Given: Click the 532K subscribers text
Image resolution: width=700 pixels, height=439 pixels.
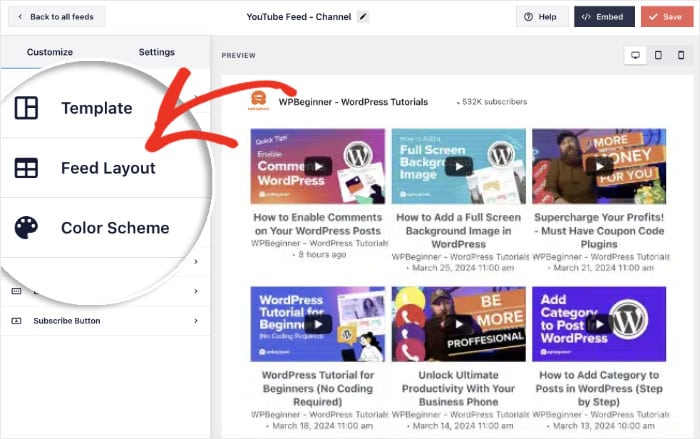Looking at the screenshot, I should click(494, 102).
